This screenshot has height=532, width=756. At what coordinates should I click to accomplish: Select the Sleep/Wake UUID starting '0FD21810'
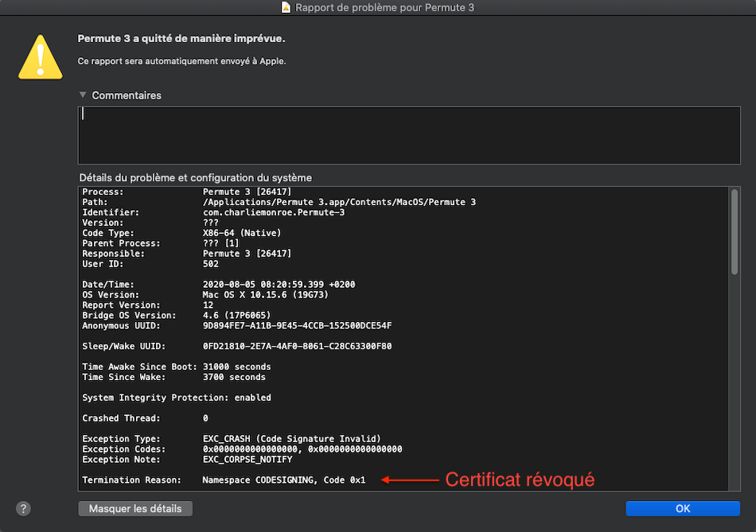point(297,346)
